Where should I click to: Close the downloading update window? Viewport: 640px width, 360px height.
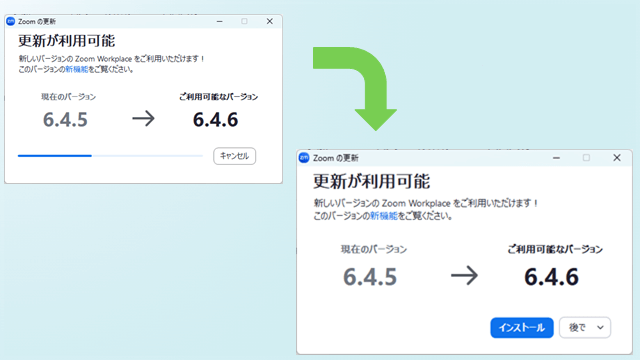pos(269,21)
